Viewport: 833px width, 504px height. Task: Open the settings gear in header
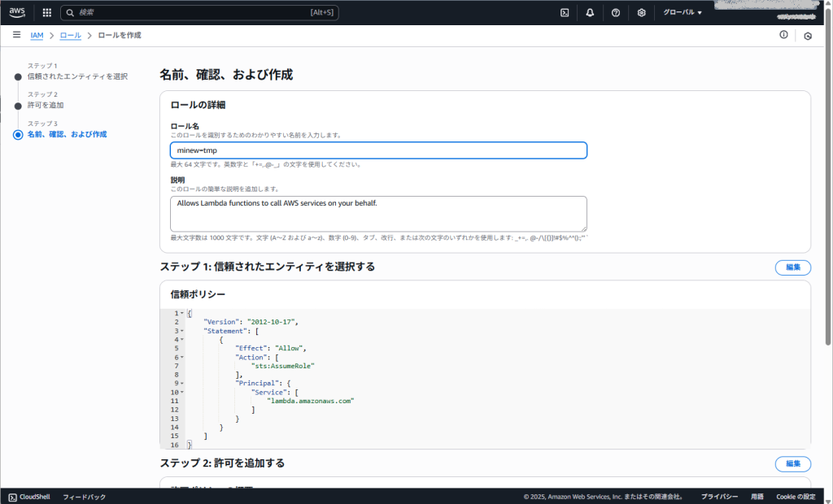click(641, 13)
